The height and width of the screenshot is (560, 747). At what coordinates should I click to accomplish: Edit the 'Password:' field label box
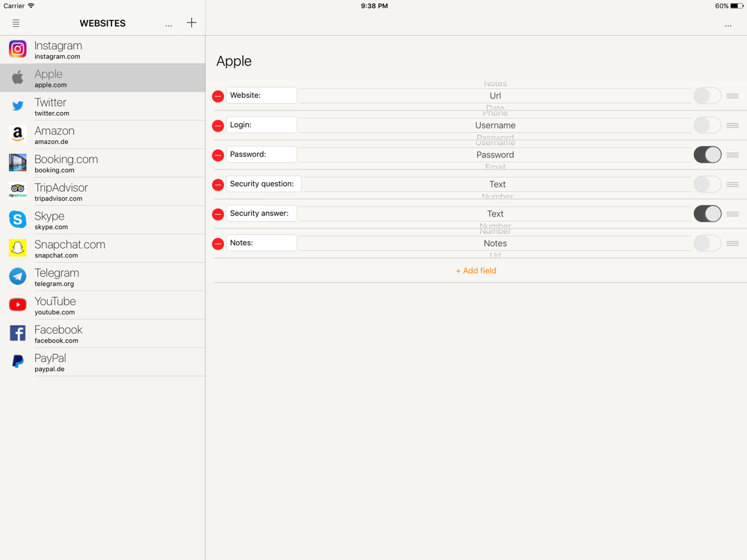point(261,155)
